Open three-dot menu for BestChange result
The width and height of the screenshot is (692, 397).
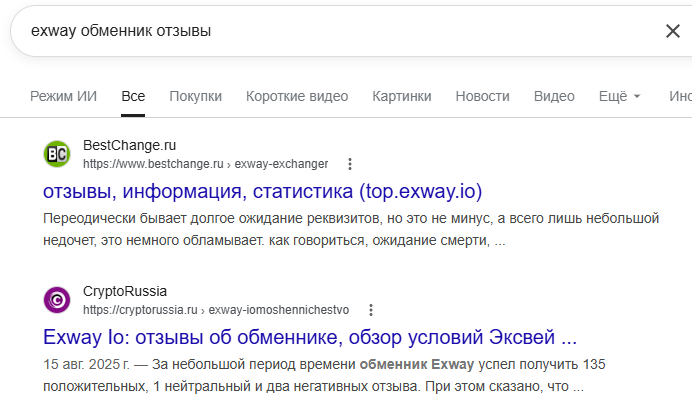point(350,164)
